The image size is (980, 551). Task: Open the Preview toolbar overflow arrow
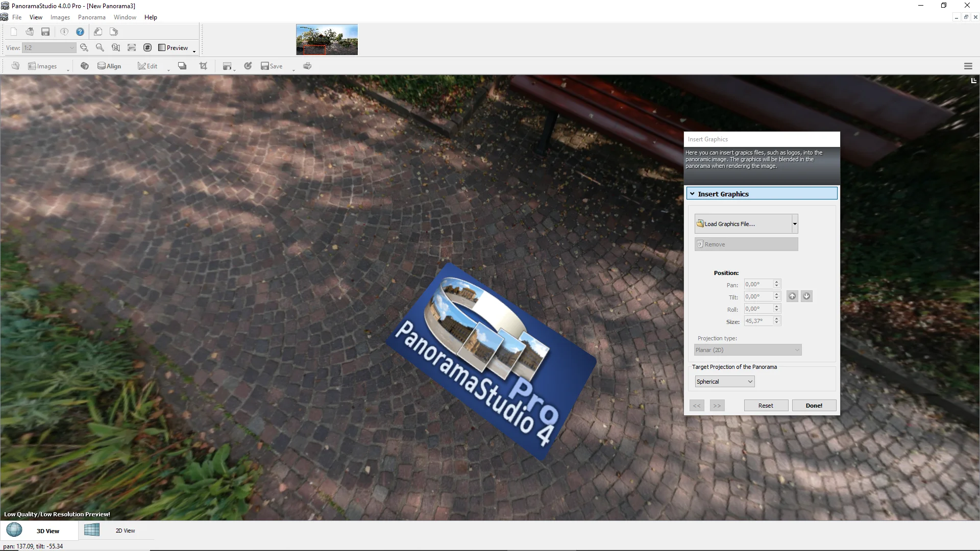click(194, 51)
